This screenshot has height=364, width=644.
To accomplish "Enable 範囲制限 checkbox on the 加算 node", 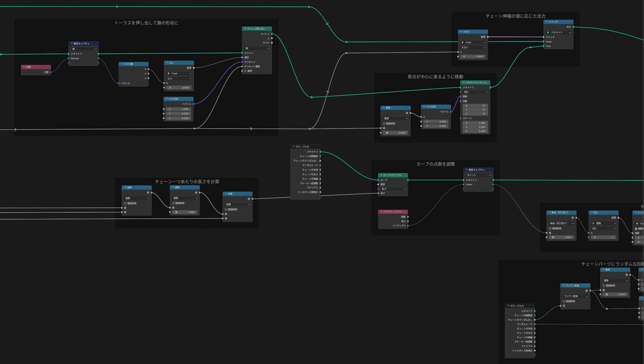I will click(x=226, y=209).
